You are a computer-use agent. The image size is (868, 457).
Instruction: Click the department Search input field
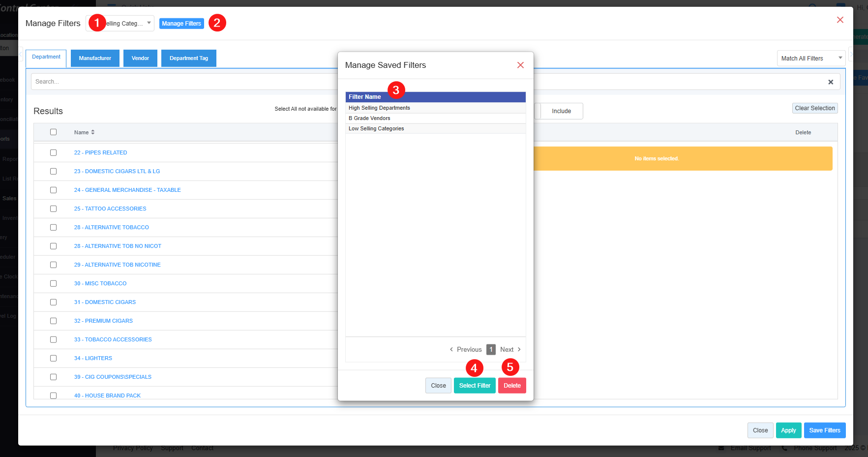pos(182,82)
